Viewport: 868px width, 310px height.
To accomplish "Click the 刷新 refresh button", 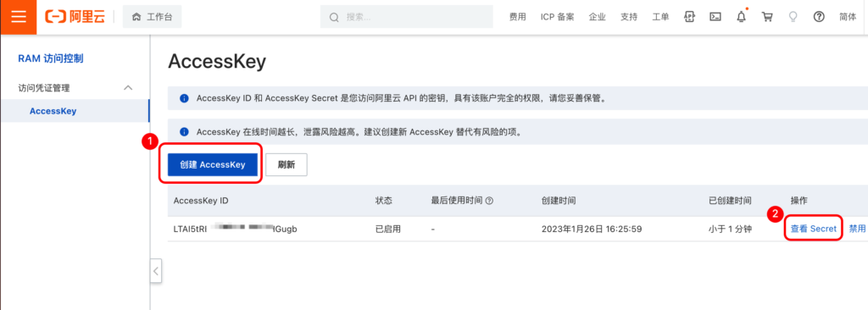I will tap(287, 164).
